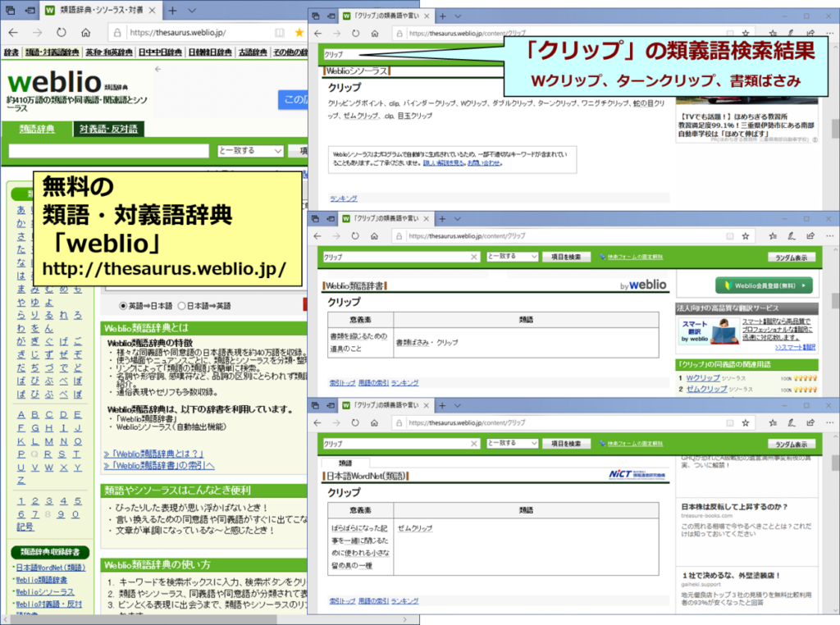This screenshot has height=625, width=840.
Task: Click the address bar in the leftmost browser window
Action: (197, 33)
